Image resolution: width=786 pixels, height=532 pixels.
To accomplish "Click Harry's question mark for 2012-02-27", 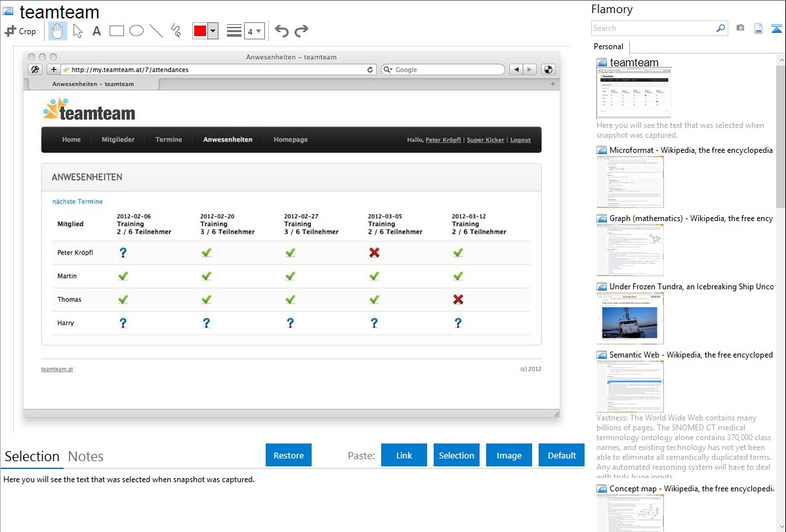I will [x=290, y=323].
